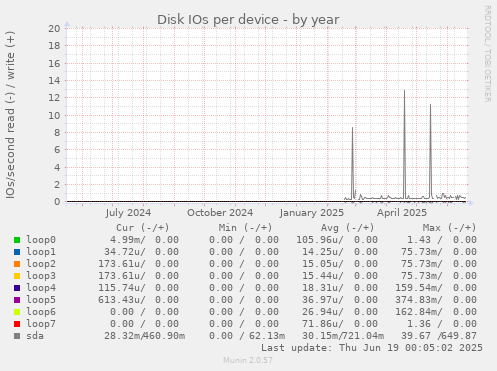Select the loop3 device label

pos(41,276)
